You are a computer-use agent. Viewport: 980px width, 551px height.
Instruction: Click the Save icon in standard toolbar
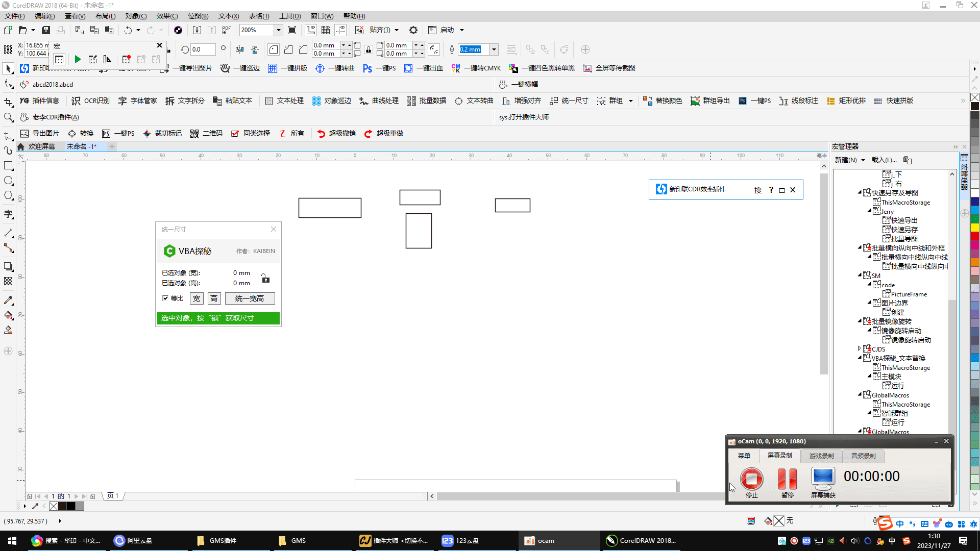(46, 30)
